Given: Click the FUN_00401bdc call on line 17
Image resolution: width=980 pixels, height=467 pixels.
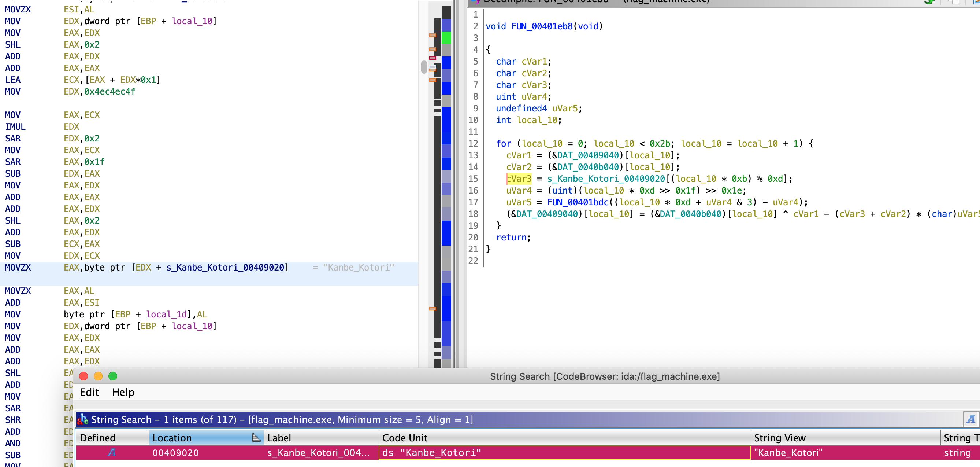Looking at the screenshot, I should (578, 202).
